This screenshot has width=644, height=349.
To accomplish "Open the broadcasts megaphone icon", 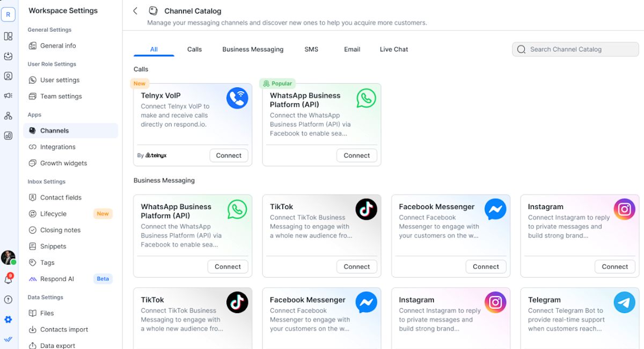I will [8, 95].
